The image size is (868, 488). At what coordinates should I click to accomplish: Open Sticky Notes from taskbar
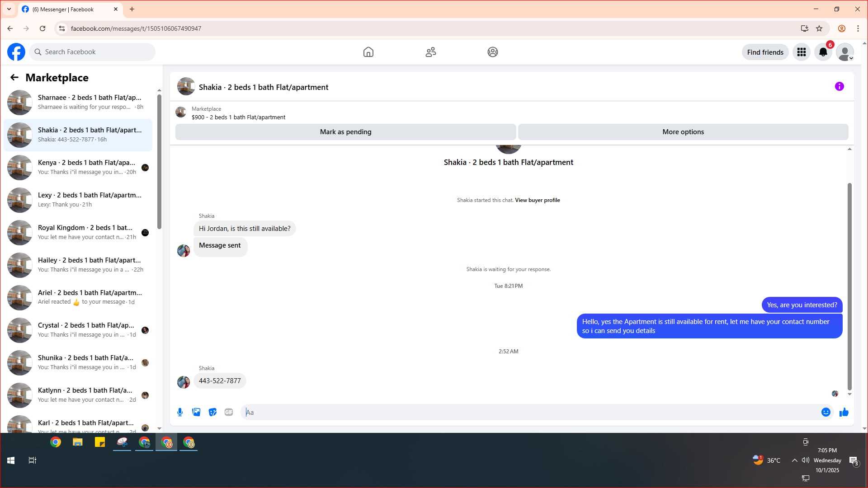click(x=100, y=442)
